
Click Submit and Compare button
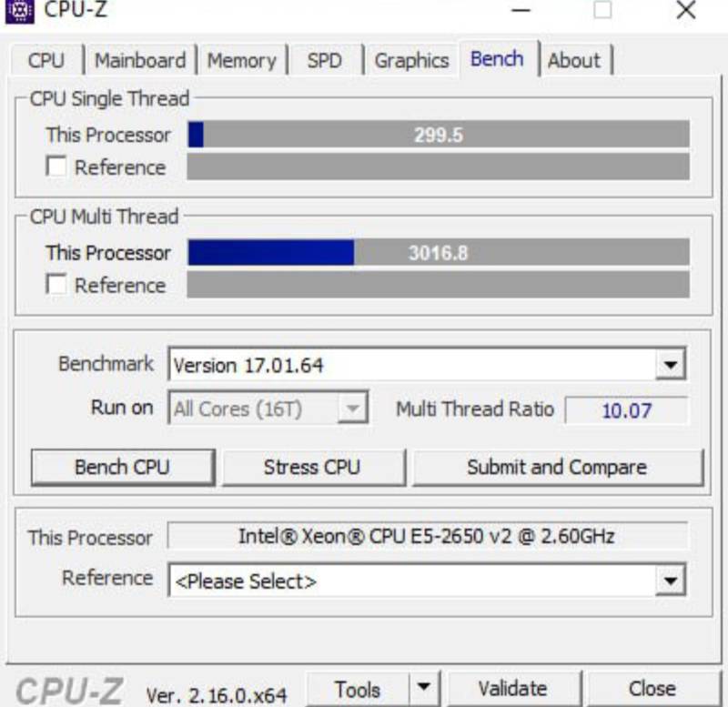pos(557,468)
